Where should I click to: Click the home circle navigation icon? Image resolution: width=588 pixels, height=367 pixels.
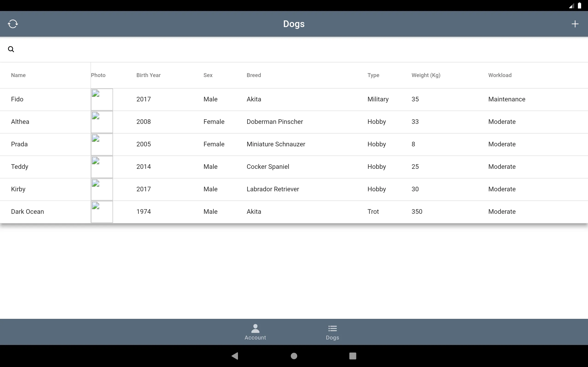point(294,356)
